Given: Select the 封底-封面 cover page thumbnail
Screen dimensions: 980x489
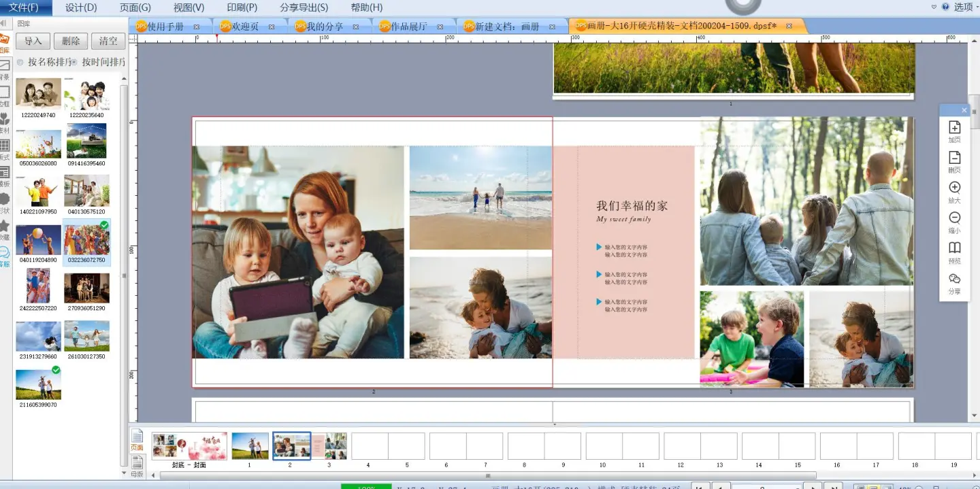Looking at the screenshot, I should pyautogui.click(x=189, y=446).
